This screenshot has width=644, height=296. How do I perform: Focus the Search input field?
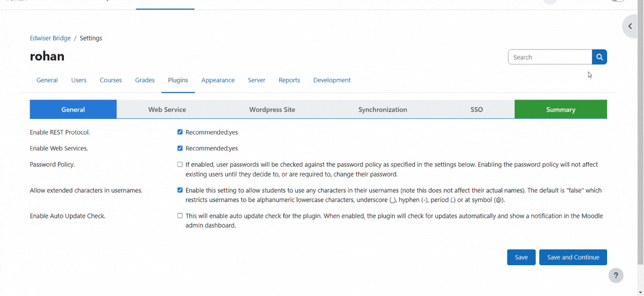coord(550,57)
